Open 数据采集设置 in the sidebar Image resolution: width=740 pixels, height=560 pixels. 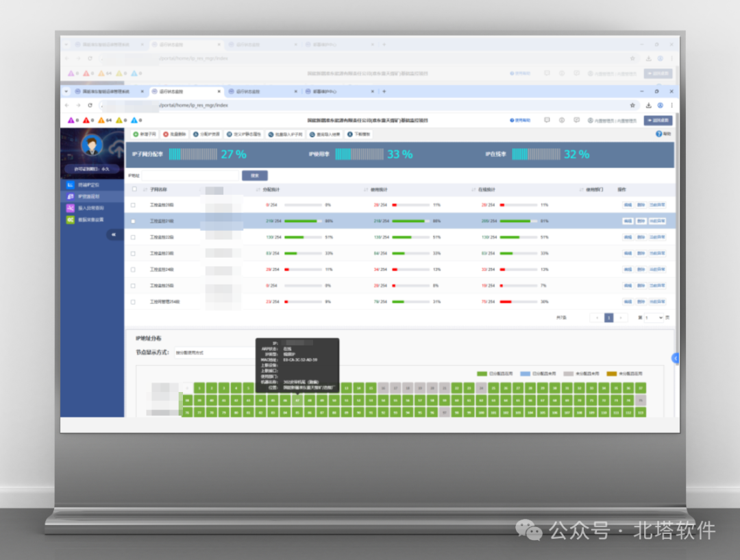92,219
